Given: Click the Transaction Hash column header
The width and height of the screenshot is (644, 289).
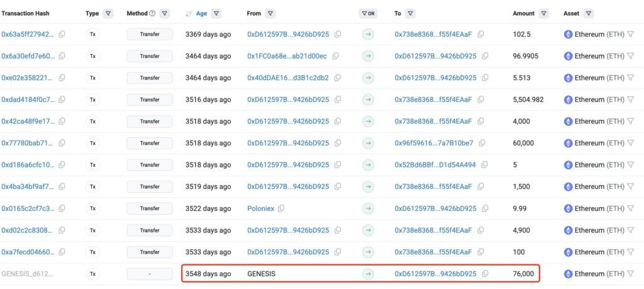Looking at the screenshot, I should point(25,14).
